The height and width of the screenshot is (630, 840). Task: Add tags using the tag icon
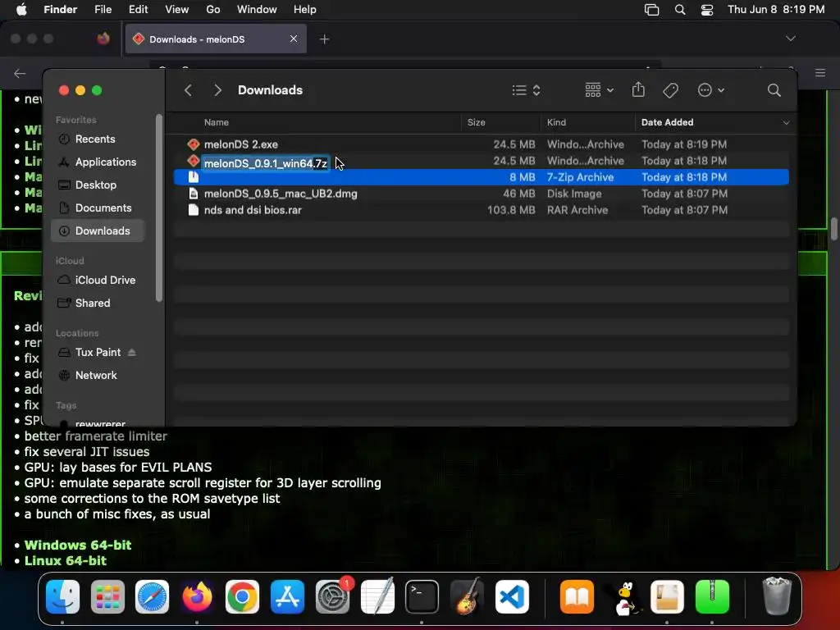(x=670, y=90)
